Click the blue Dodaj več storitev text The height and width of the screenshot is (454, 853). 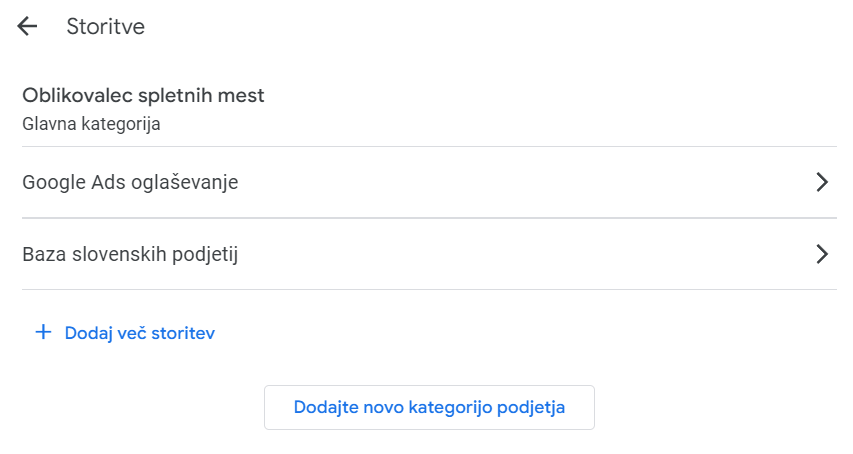(139, 333)
